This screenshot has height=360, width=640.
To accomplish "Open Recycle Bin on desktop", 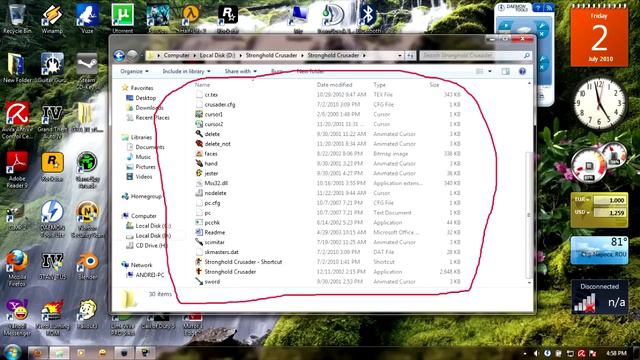I will click(17, 18).
